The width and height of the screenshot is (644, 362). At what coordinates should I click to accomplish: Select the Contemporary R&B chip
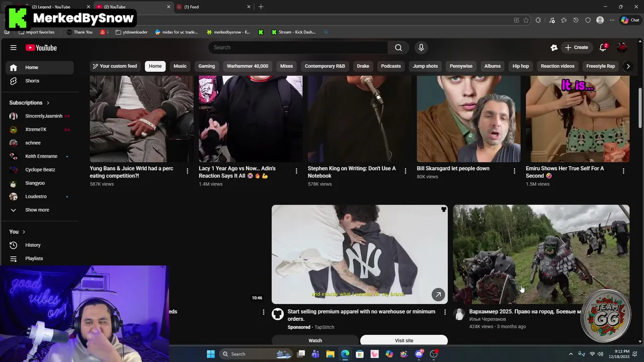[325, 66]
